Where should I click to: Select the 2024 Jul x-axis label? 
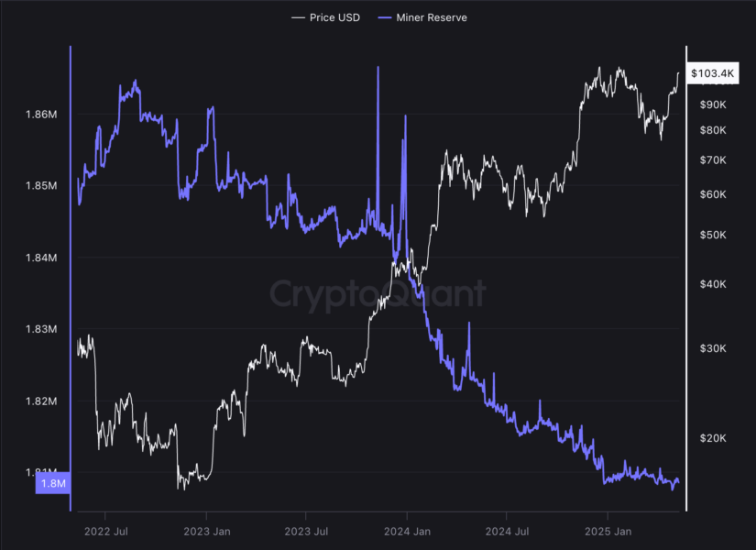tap(508, 531)
